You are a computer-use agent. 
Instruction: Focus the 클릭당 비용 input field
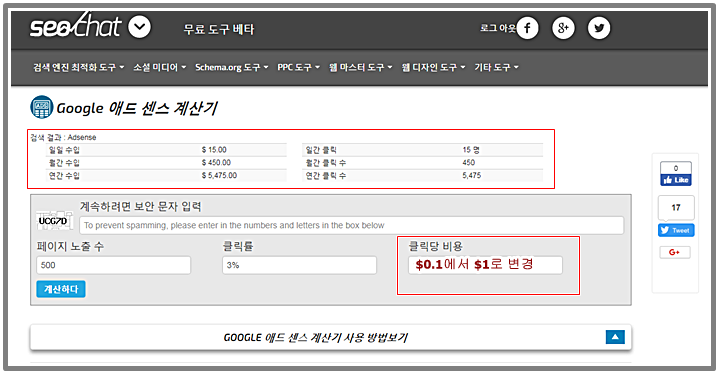[x=485, y=265]
